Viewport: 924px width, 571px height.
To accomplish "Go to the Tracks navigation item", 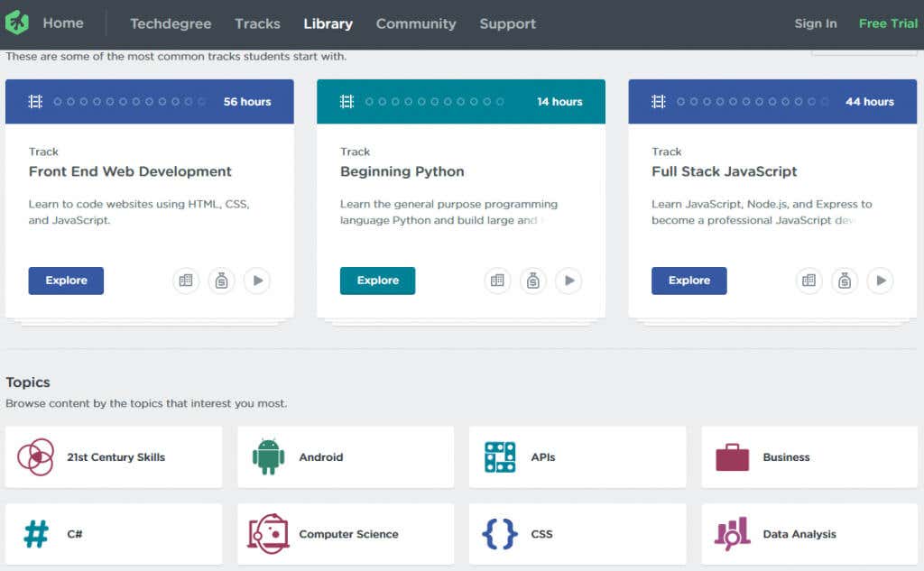I will (257, 23).
